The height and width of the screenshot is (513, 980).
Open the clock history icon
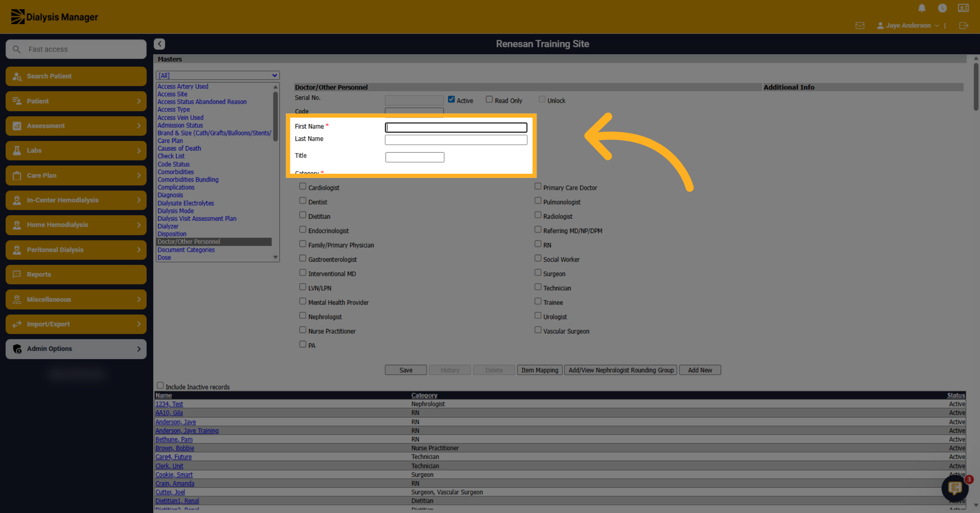coord(942,8)
